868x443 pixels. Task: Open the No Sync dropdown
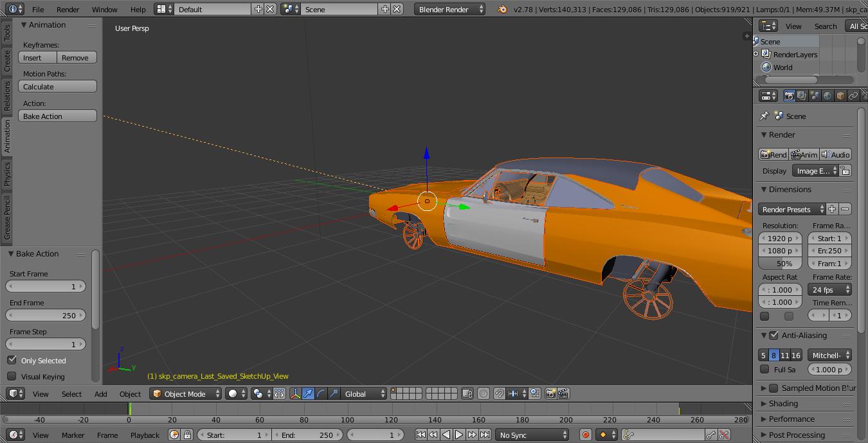click(532, 435)
